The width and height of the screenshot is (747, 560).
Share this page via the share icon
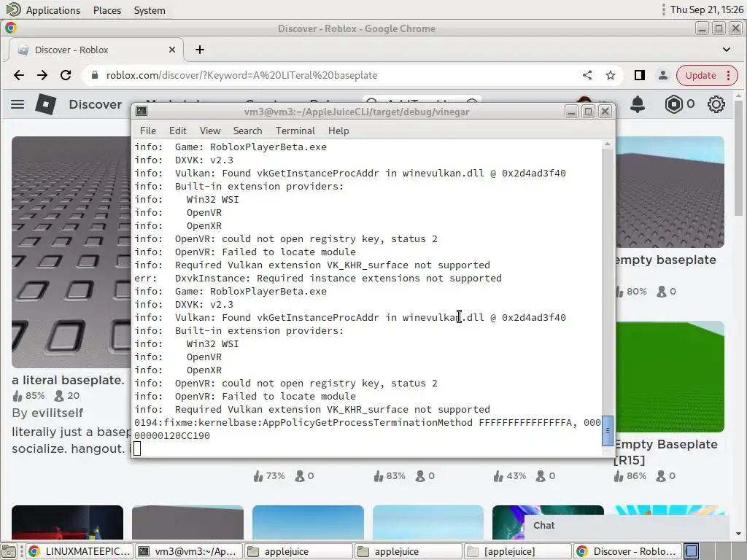pyautogui.click(x=587, y=75)
